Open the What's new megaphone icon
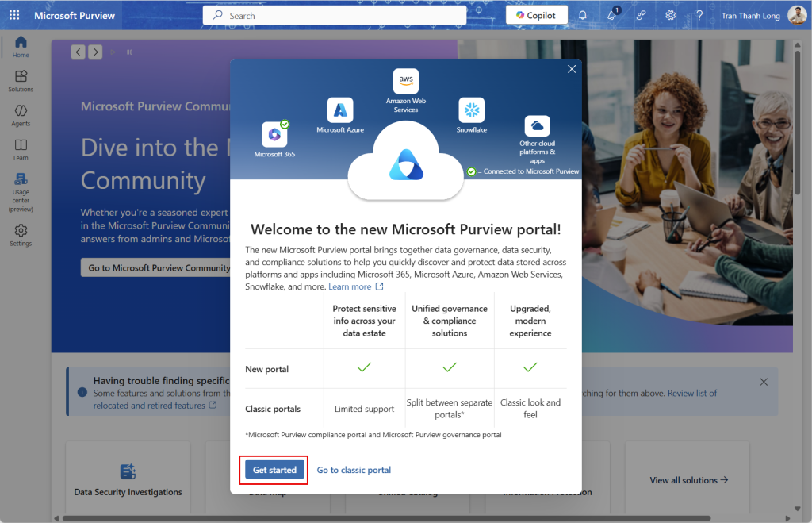The image size is (812, 523). 611,15
